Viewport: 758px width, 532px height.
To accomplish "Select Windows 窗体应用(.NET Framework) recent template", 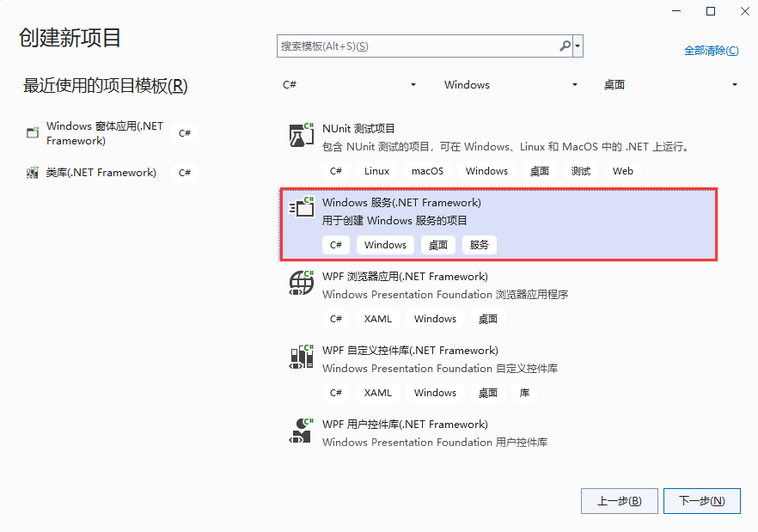I will [104, 133].
